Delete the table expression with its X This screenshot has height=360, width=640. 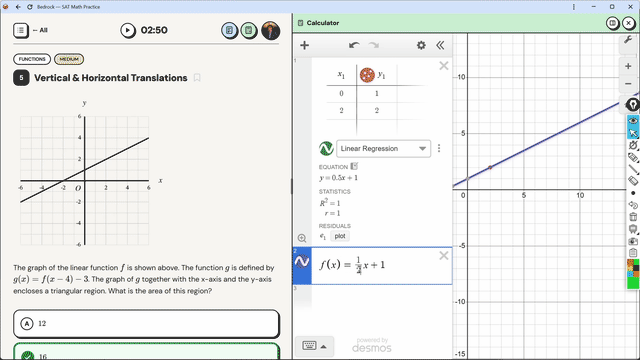pos(444,66)
